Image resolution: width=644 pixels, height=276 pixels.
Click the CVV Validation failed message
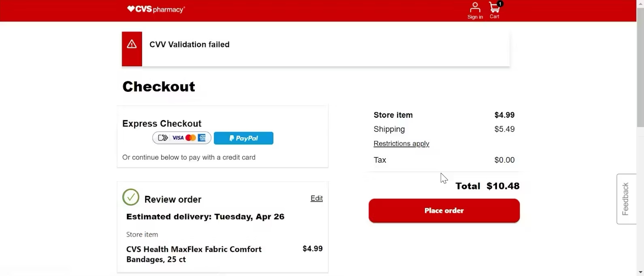tap(189, 45)
